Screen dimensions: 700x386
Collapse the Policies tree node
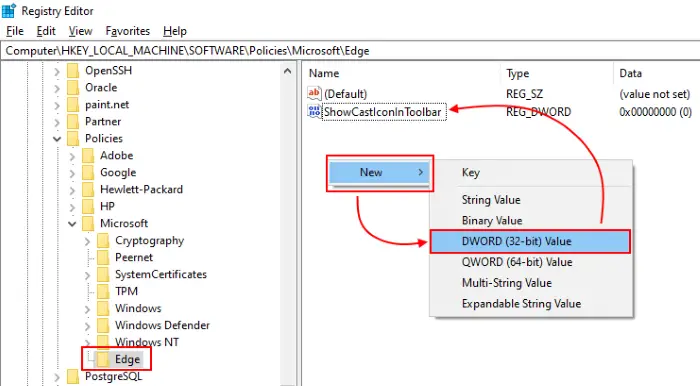57,139
